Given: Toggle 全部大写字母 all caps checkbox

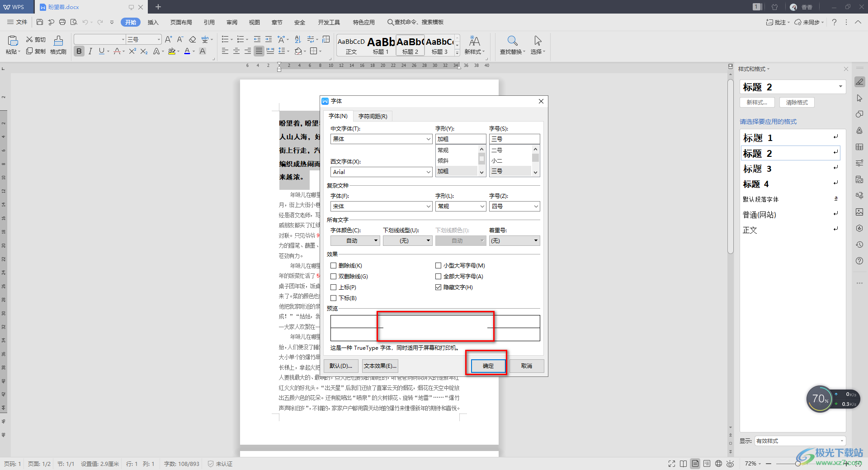Looking at the screenshot, I should (438, 277).
